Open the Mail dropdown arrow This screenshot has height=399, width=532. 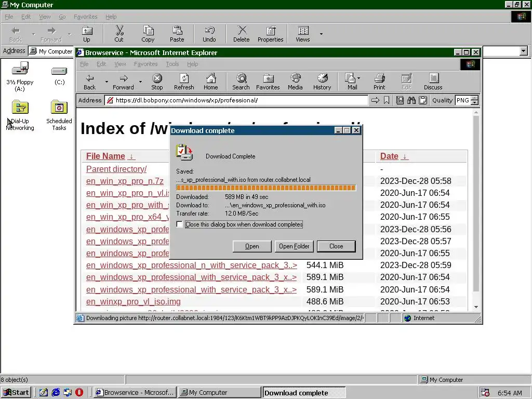tap(358, 78)
